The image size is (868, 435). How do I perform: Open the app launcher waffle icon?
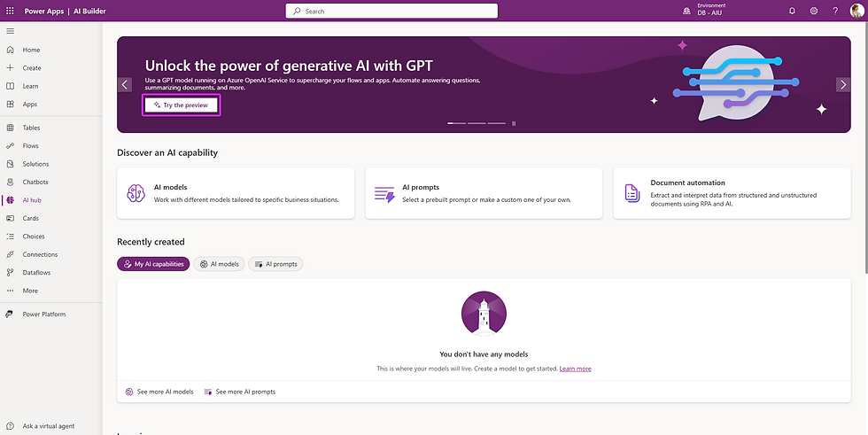coord(10,11)
